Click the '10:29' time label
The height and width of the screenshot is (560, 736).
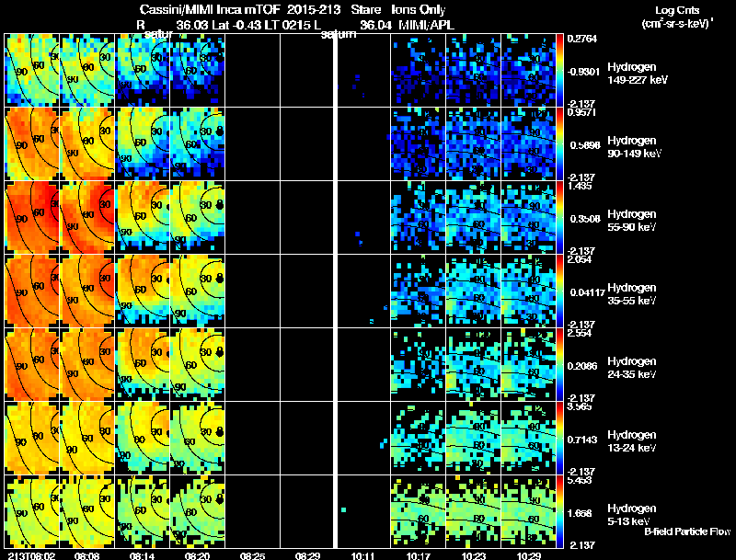coord(528,555)
